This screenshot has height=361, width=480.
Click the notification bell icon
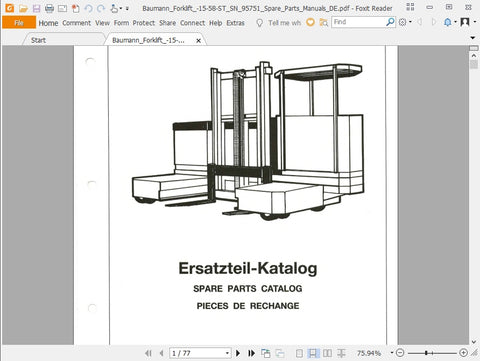(x=448, y=22)
